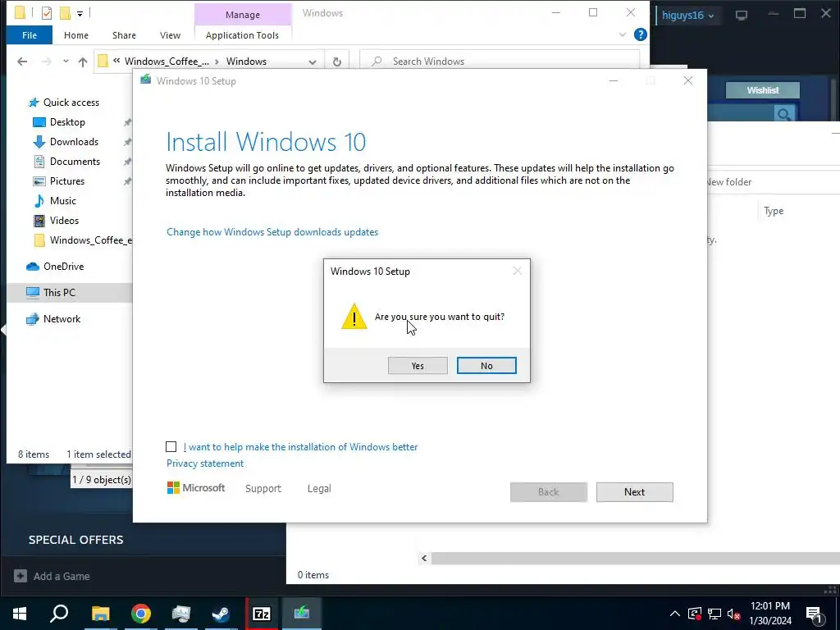
Task: Open the Application Tools tab
Action: point(242,35)
